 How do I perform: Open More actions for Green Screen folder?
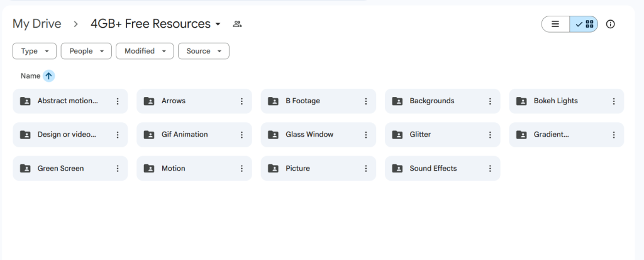[118, 169]
